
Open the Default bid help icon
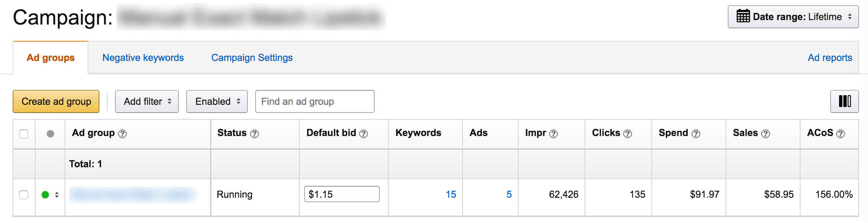click(x=364, y=134)
